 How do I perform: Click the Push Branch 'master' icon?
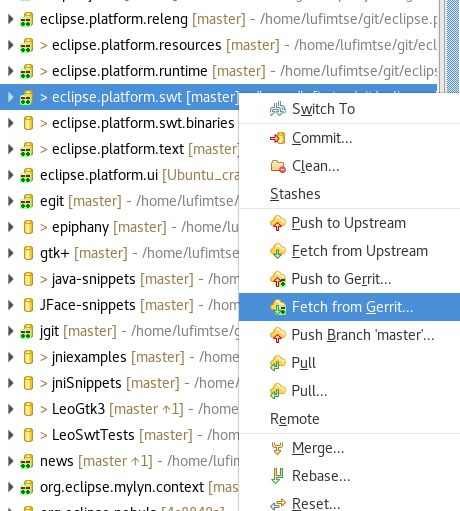[x=278, y=335]
